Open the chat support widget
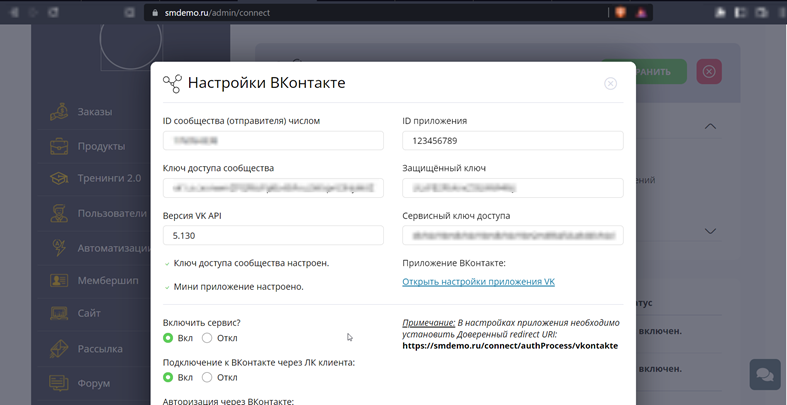The image size is (787, 405). tap(765, 374)
